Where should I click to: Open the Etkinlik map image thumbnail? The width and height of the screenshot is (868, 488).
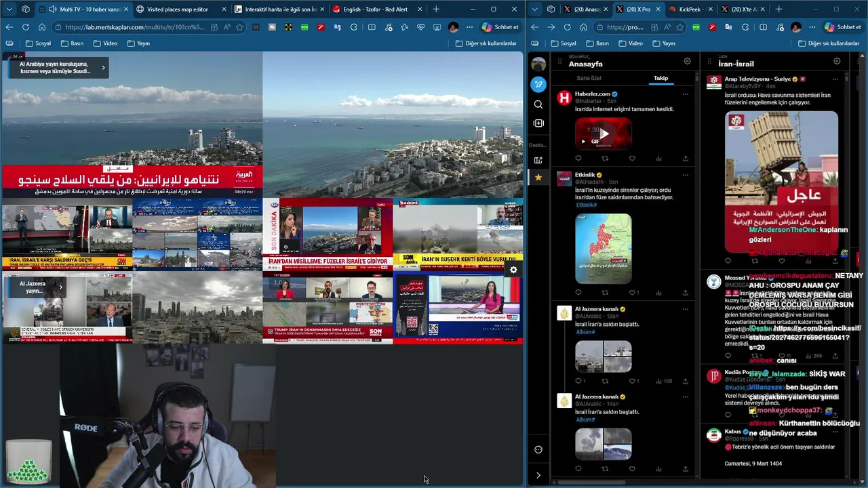click(x=604, y=249)
